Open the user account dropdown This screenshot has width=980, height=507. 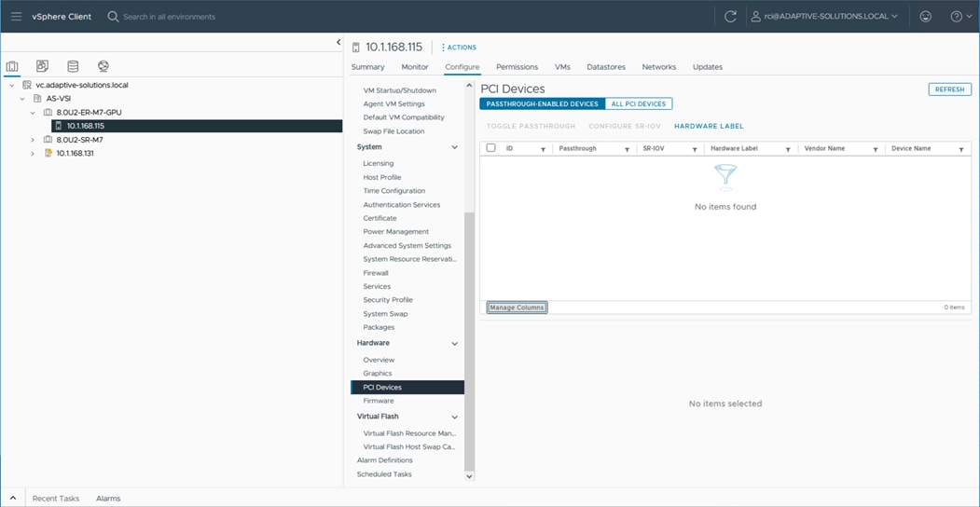(825, 16)
